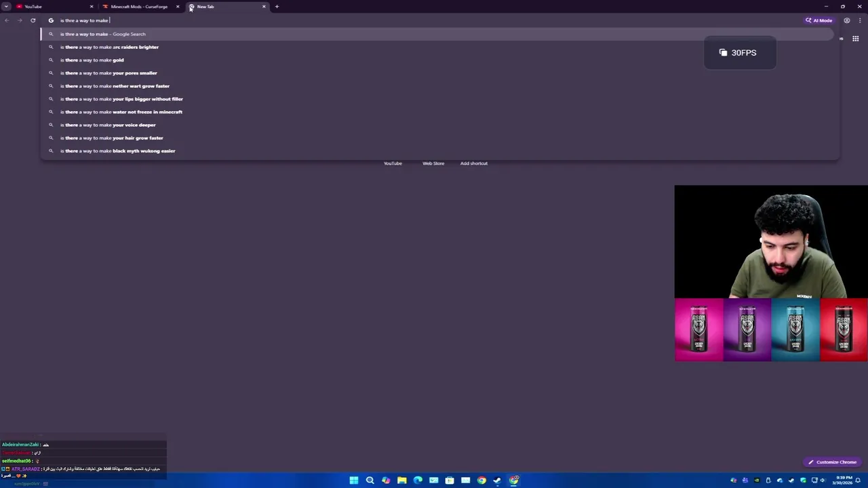The image size is (868, 488).
Task: Open File Explorer from the taskbar
Action: [401, 481]
